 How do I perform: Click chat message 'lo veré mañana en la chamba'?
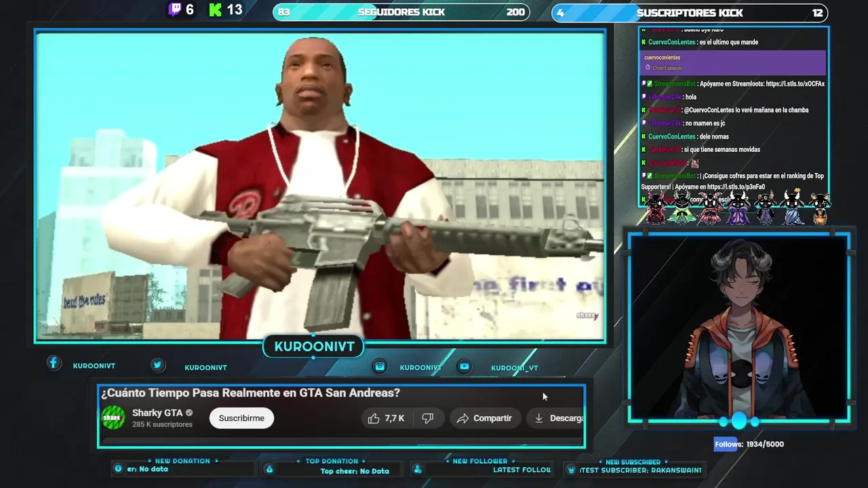click(772, 110)
